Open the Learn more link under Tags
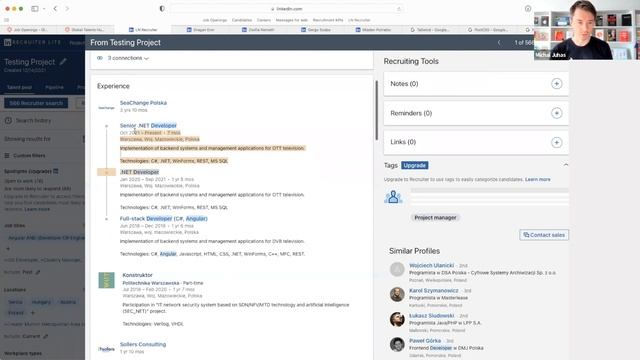The width and height of the screenshot is (640, 360). click(x=538, y=179)
